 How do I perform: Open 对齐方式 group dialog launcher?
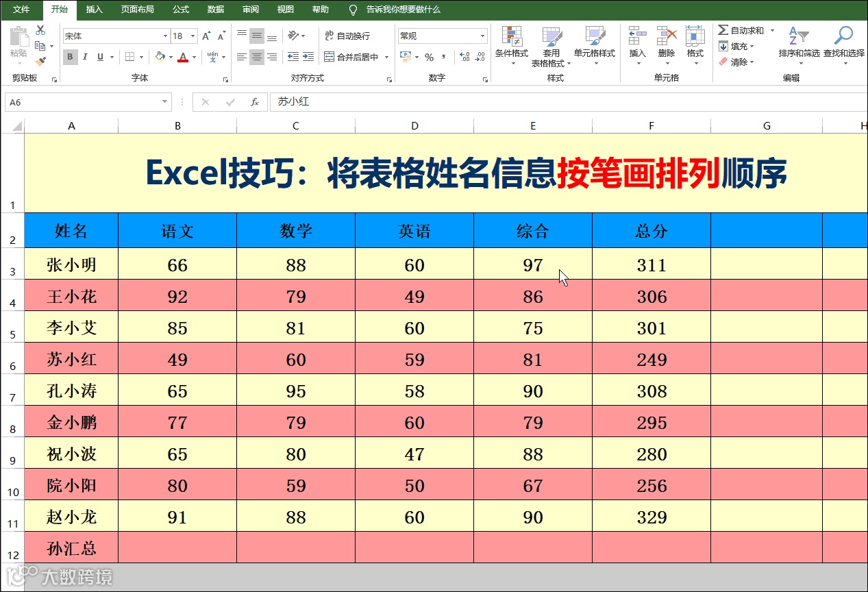tap(388, 79)
